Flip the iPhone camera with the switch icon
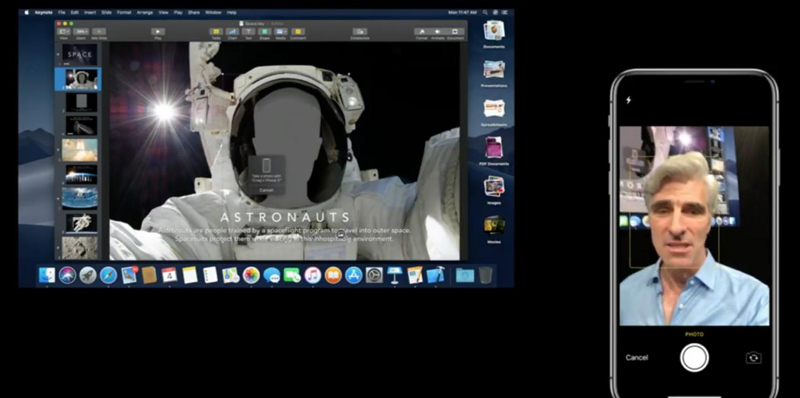This screenshot has height=398, width=800. pos(753,358)
